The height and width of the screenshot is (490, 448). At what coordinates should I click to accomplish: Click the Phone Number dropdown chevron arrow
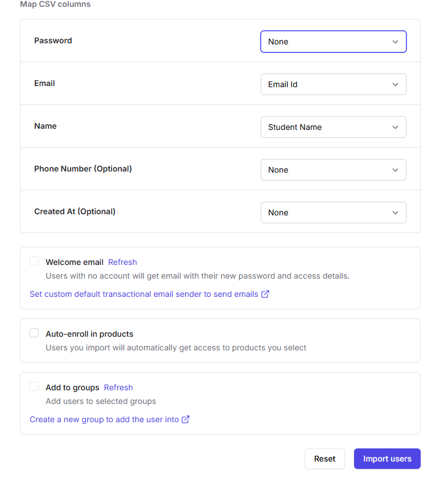[x=395, y=170]
